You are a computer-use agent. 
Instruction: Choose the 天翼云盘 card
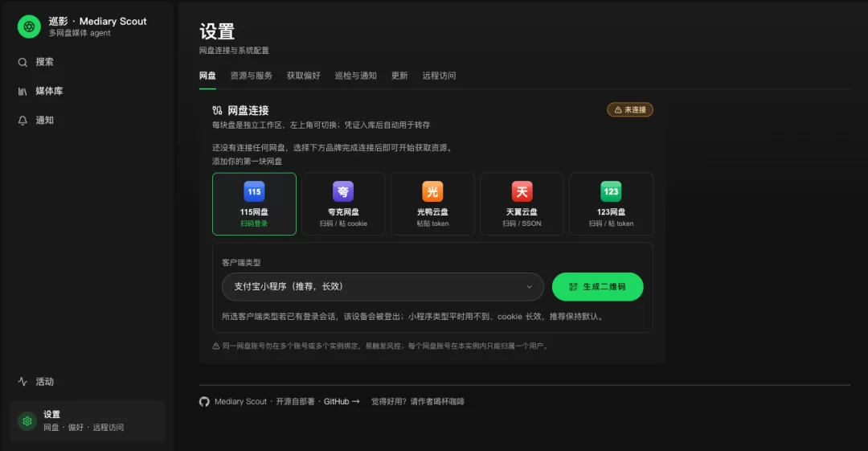click(522, 204)
